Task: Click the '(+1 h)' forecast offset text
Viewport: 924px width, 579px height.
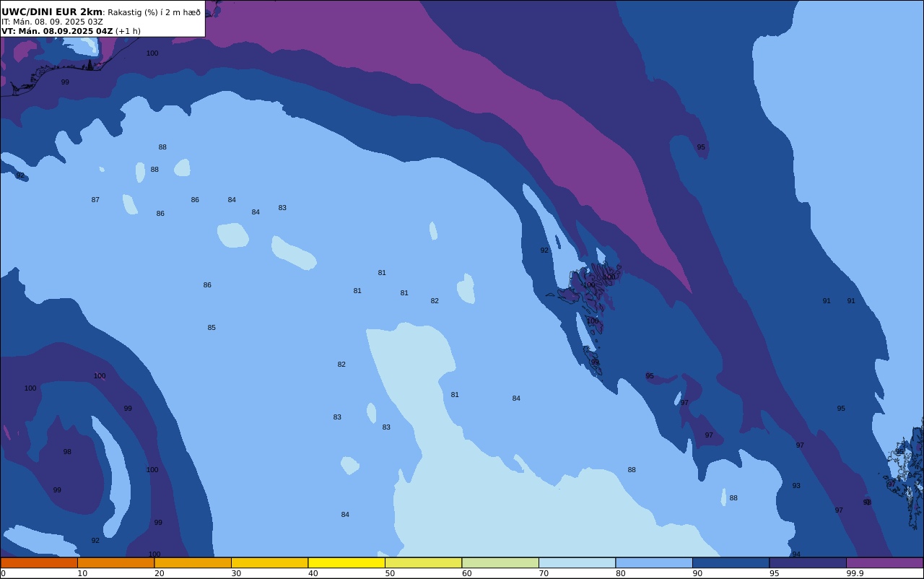Action: (x=128, y=31)
